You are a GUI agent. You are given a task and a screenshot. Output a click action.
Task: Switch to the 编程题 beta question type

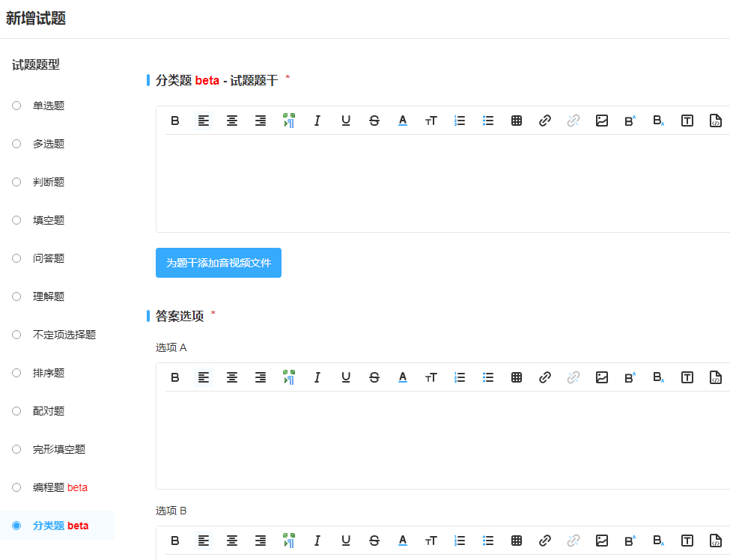16,487
